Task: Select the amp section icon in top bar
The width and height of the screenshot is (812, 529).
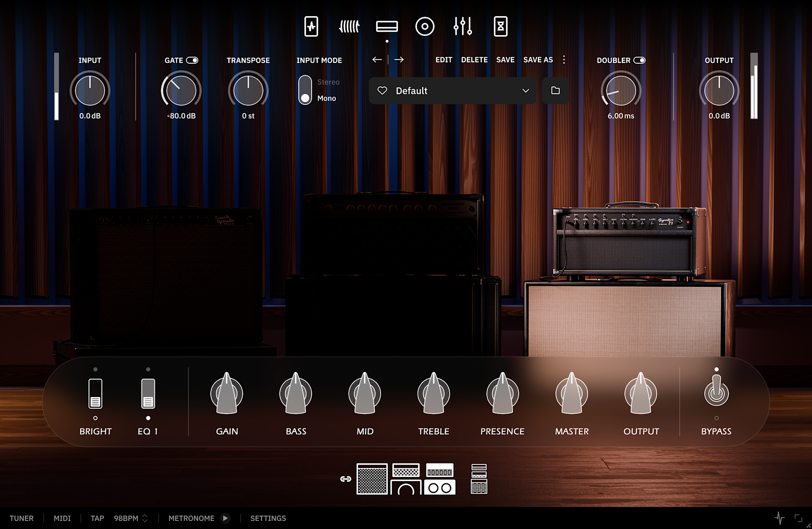Action: tap(387, 27)
